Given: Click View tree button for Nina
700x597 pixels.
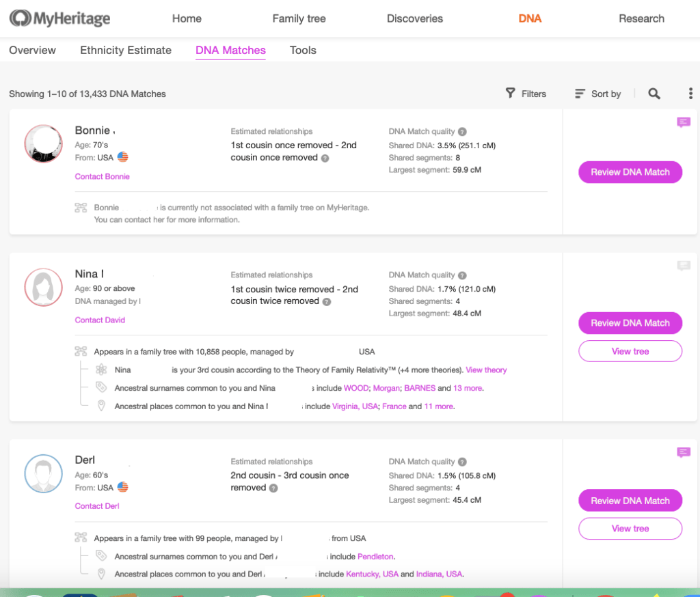Looking at the screenshot, I should pyautogui.click(x=630, y=351).
